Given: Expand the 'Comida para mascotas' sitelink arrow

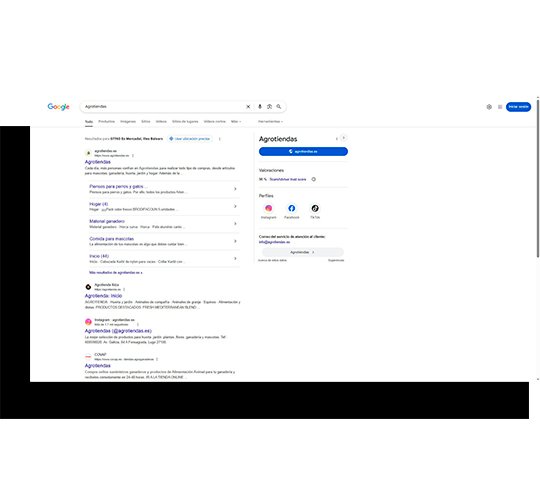Looking at the screenshot, I should click(235, 241).
